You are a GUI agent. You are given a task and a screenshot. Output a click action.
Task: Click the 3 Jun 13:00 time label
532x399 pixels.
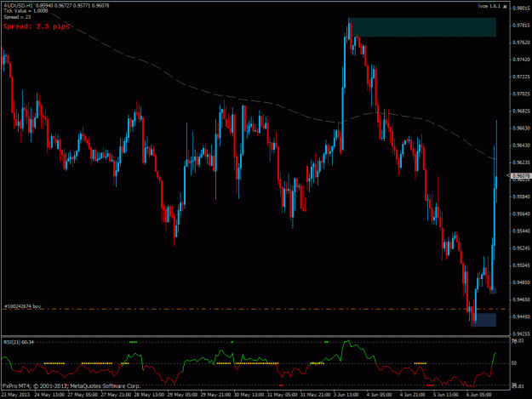click(346, 395)
